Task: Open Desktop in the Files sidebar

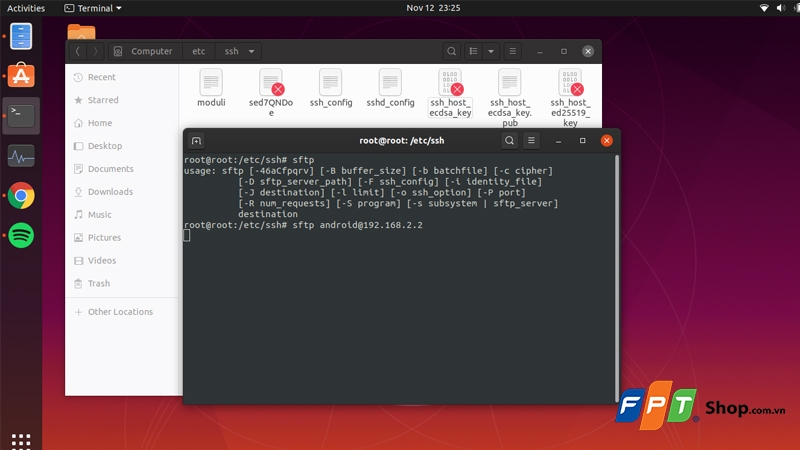Action: [122, 146]
